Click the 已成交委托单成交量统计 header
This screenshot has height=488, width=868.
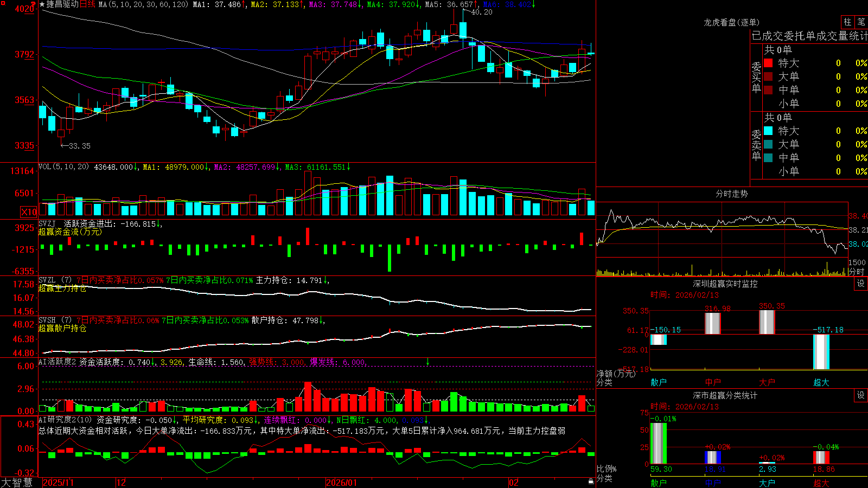click(x=809, y=36)
